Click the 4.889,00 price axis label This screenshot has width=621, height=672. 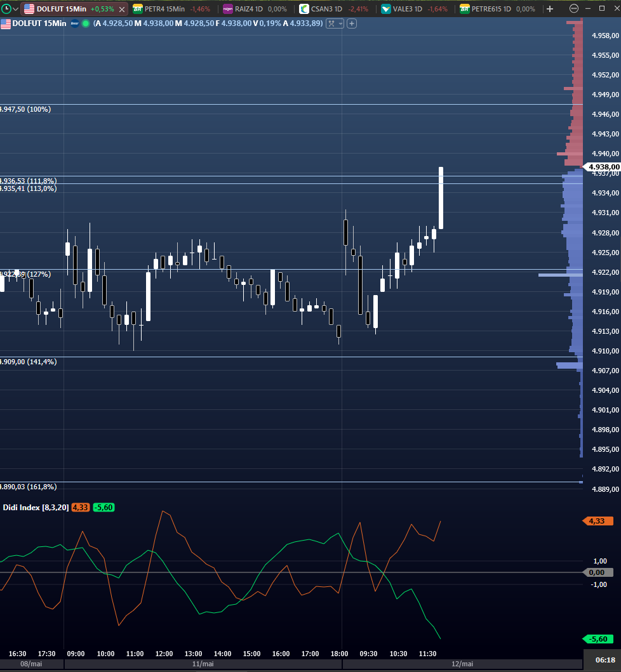point(606,489)
